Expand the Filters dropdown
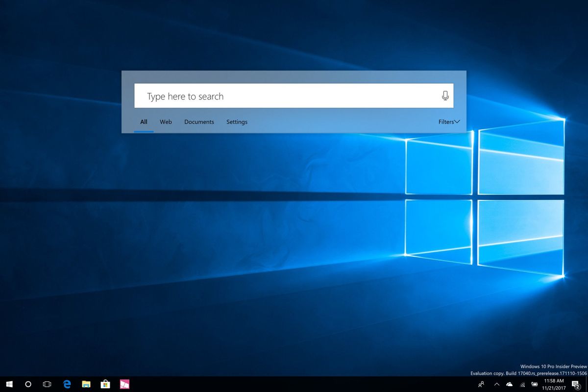 (448, 122)
